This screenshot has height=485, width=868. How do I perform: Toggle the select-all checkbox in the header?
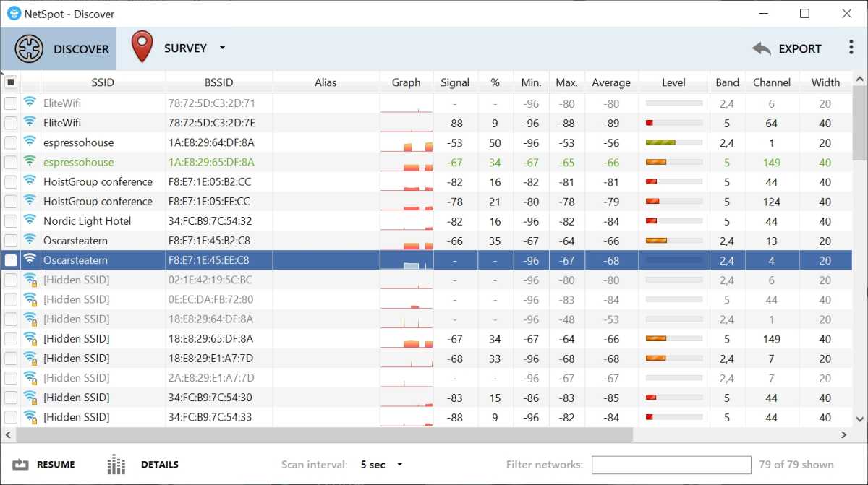(12, 82)
